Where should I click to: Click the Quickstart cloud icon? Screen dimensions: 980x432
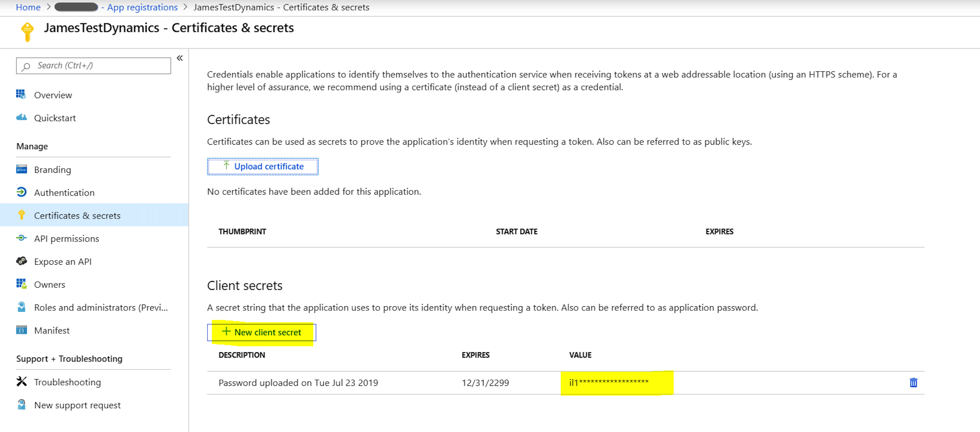[21, 117]
